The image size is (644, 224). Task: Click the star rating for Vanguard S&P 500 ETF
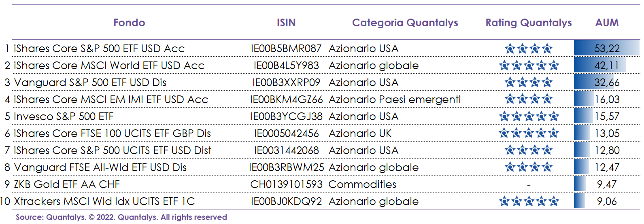(529, 83)
